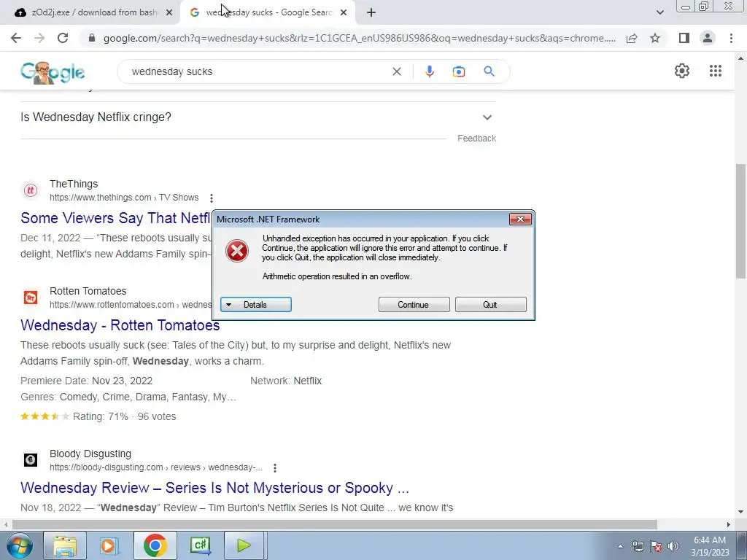
Task: Clear the search box with the X icon
Action: pyautogui.click(x=396, y=71)
